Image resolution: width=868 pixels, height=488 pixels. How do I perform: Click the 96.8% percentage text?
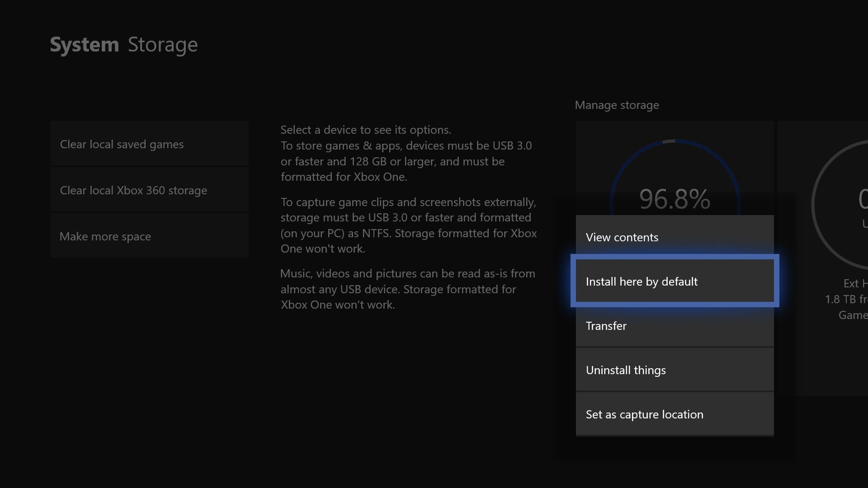coord(675,199)
